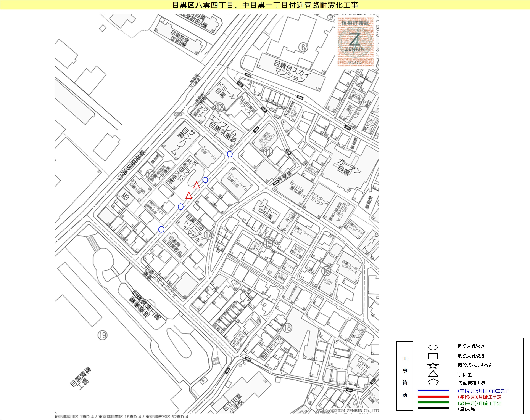The width and height of the screenshot is (530, 420).
Task: Click the red line swatch in legend
Action: click(433, 396)
